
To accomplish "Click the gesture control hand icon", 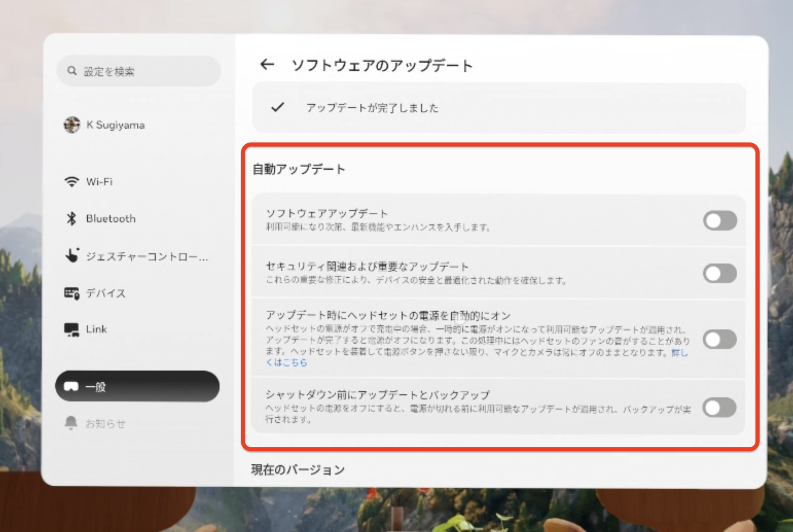I will (x=72, y=255).
